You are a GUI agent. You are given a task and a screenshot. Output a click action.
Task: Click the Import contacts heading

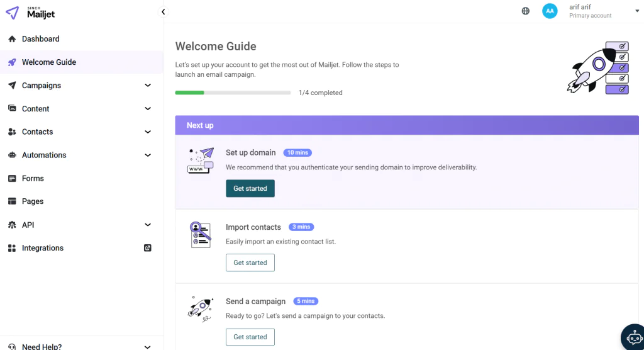[x=253, y=227]
